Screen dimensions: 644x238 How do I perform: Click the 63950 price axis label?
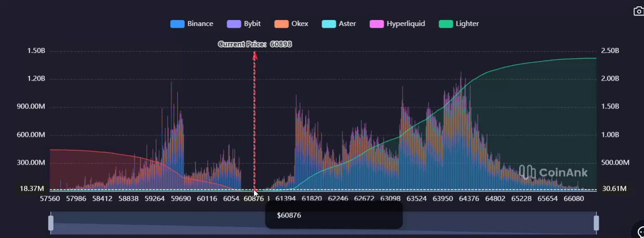(443, 199)
